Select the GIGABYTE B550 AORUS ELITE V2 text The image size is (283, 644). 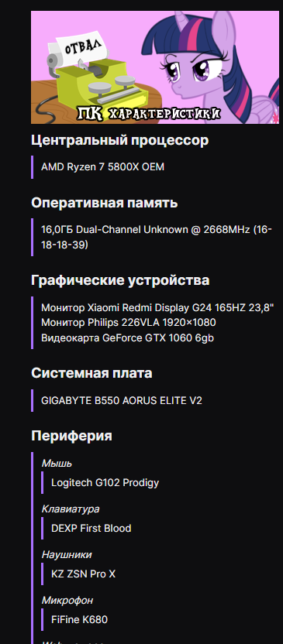coord(122,400)
